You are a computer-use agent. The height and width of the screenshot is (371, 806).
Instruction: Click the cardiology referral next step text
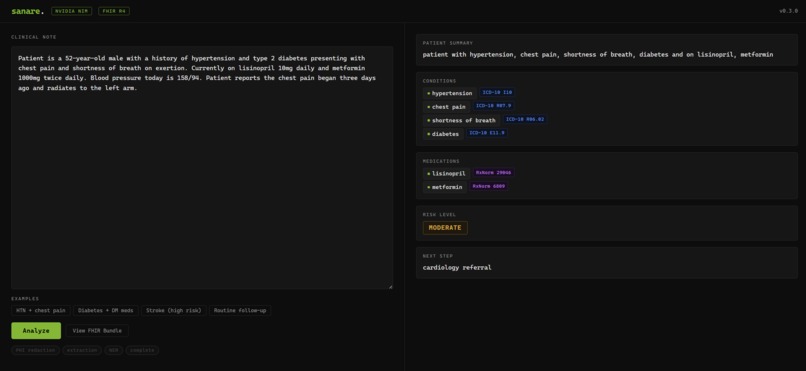click(457, 267)
